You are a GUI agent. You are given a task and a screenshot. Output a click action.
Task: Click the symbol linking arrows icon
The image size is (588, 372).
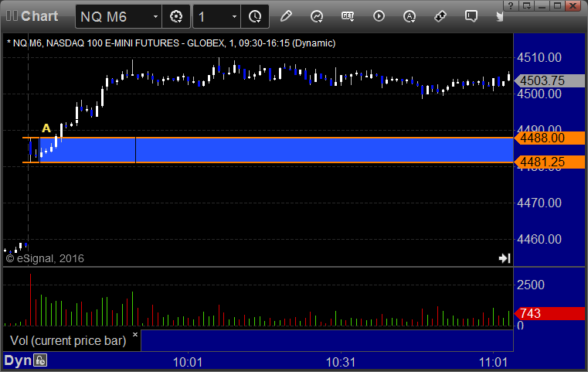pyautogui.click(x=440, y=16)
